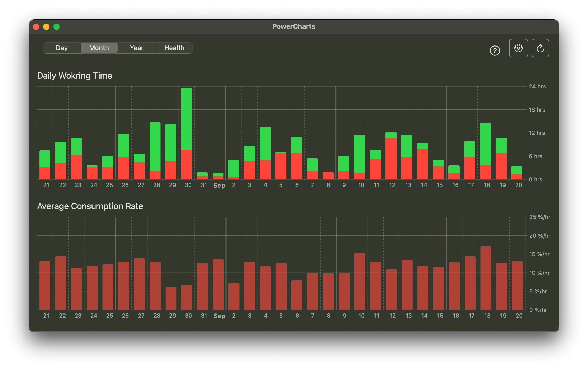
Task: Open PowerCharts settings with the gear icon
Action: [519, 48]
